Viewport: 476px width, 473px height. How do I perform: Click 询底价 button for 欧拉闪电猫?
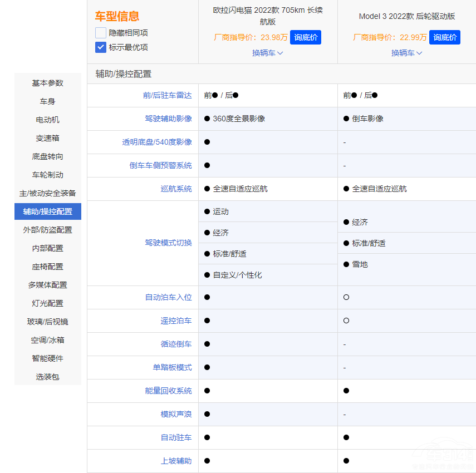305,37
